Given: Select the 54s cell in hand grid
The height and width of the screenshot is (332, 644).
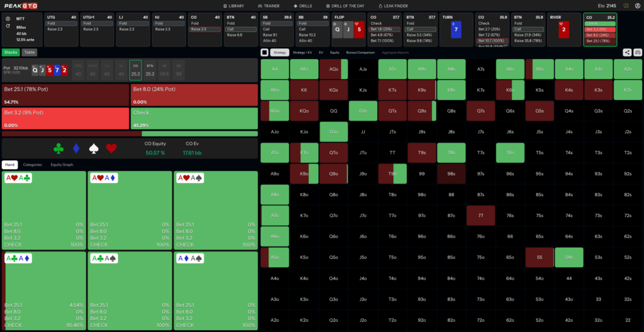Looking at the screenshot, I should coord(569,257).
